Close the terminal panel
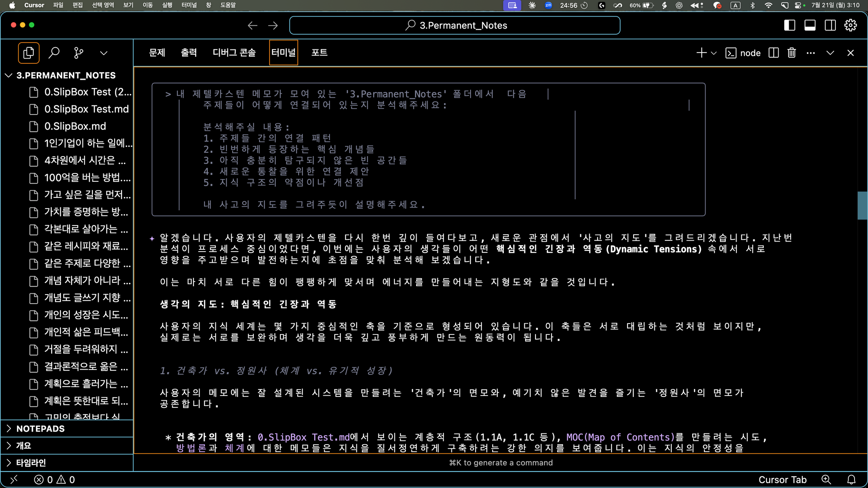The image size is (868, 488). pos(851,53)
